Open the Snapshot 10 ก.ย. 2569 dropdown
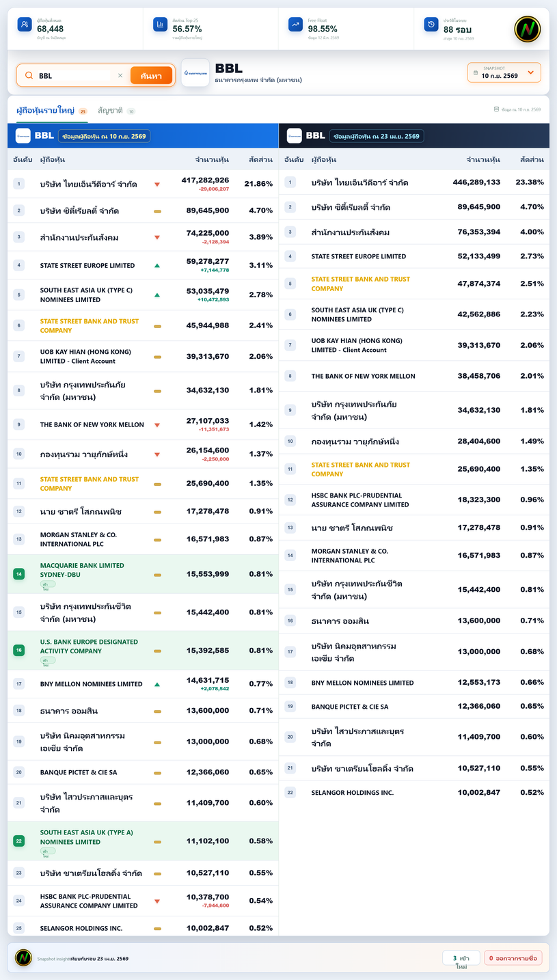Viewport: 557px width, 980px height. coord(504,72)
